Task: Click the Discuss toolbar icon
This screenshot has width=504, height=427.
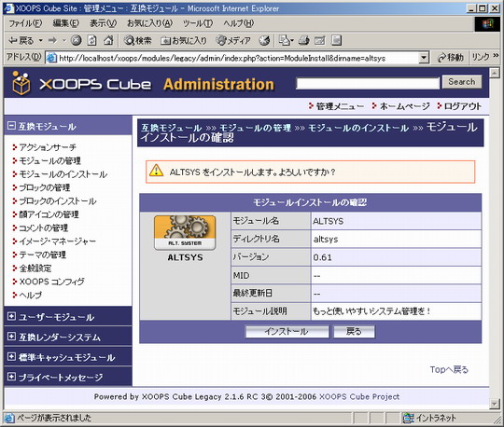Action: point(336,40)
